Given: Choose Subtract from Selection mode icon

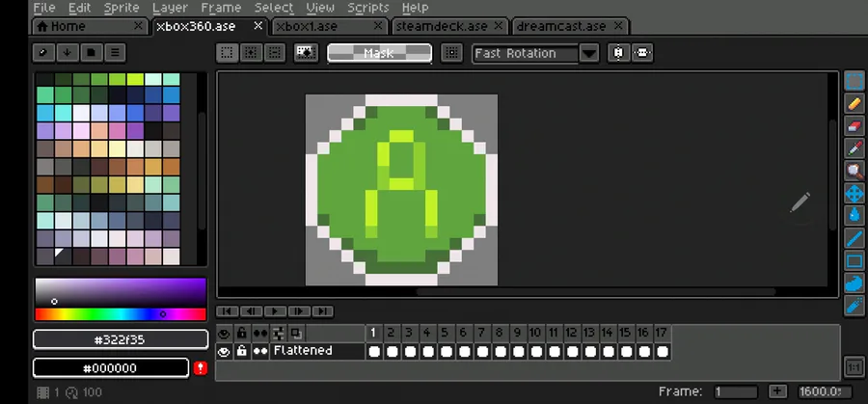Looking at the screenshot, I should 275,53.
